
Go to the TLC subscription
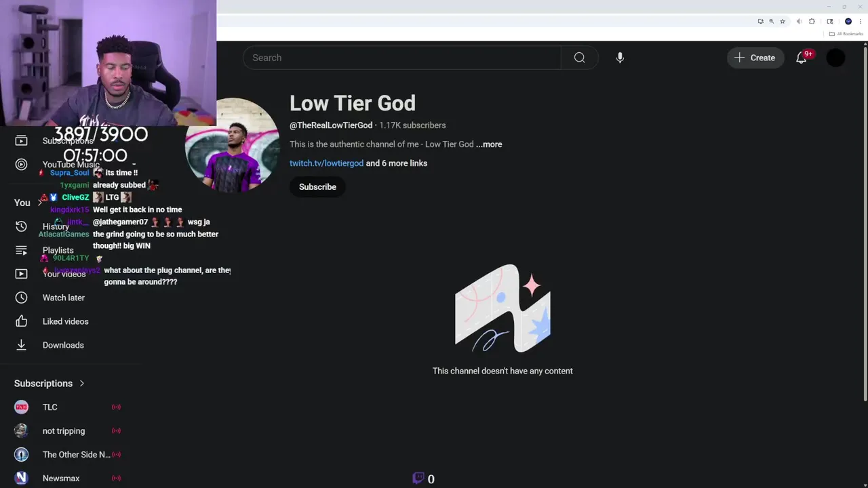[x=50, y=407]
